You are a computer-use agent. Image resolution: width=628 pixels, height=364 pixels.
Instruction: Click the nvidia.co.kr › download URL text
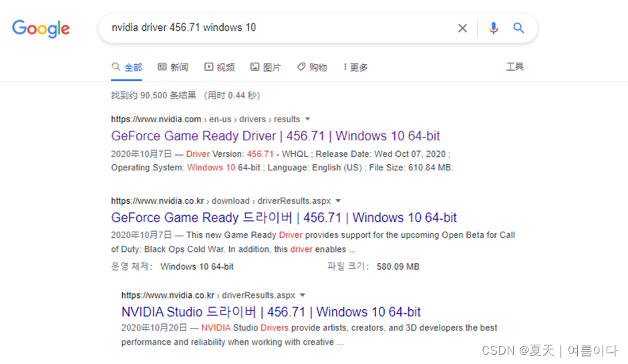(x=221, y=200)
